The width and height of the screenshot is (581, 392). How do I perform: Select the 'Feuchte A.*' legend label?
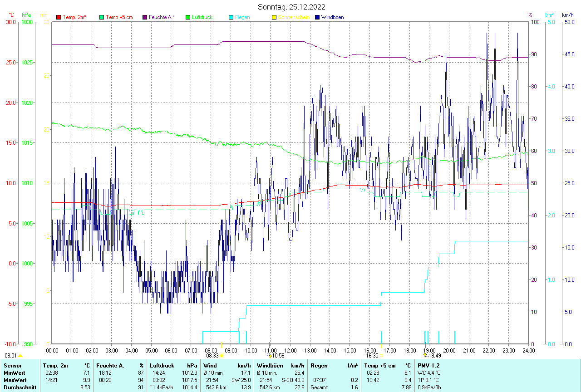162,17
